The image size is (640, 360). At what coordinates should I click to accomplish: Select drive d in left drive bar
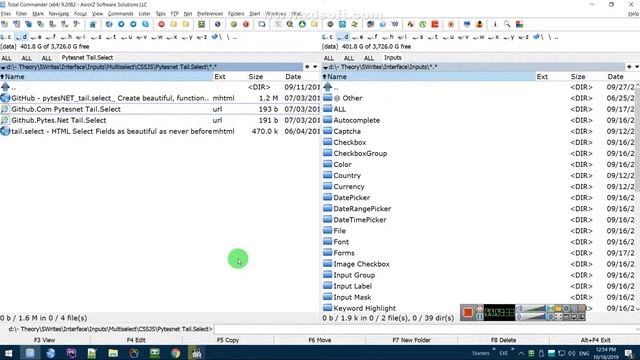pyautogui.click(x=22, y=37)
